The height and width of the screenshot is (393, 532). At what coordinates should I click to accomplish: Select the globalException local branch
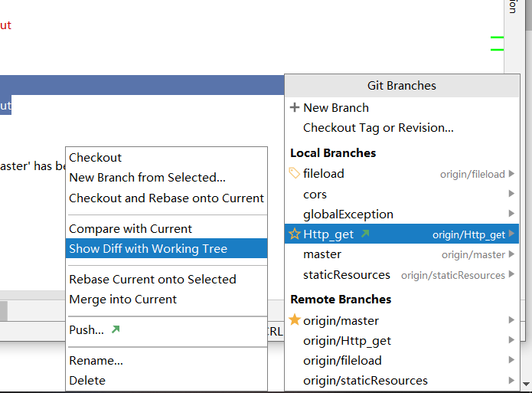click(x=402, y=214)
